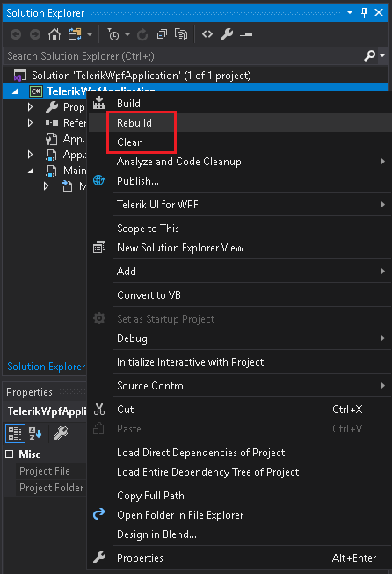Click the Back navigation arrow
Screen dimensions: 392x574
coord(16,34)
